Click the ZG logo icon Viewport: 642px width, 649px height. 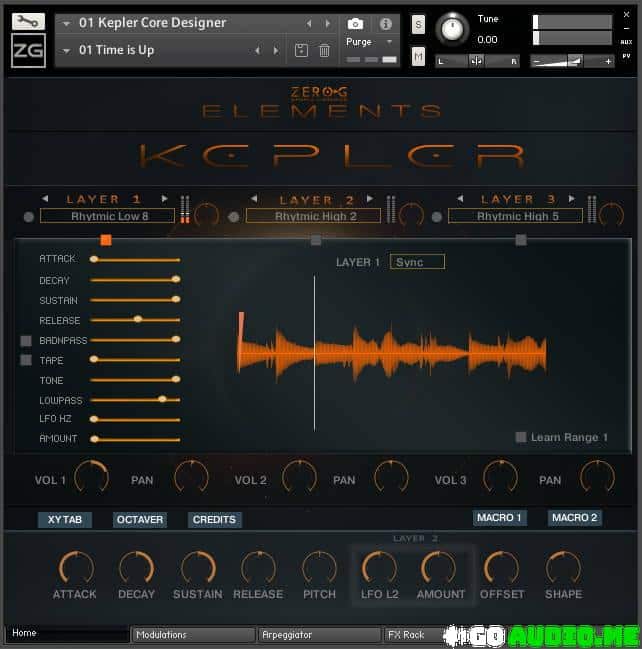click(28, 50)
